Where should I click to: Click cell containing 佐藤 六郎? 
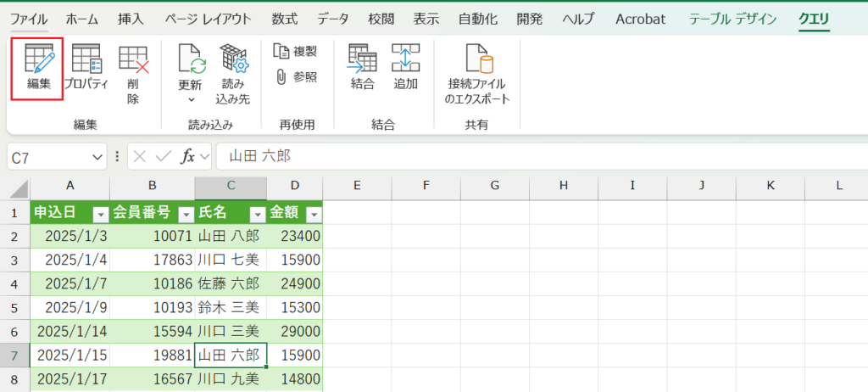[231, 284]
